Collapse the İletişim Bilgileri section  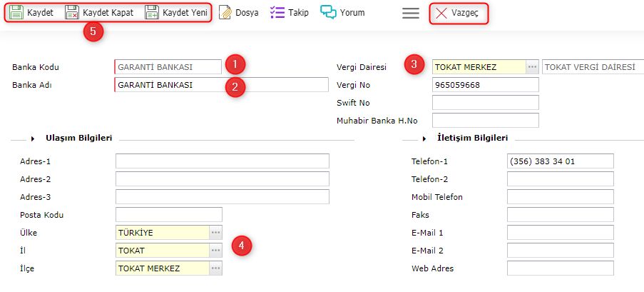[x=424, y=138]
